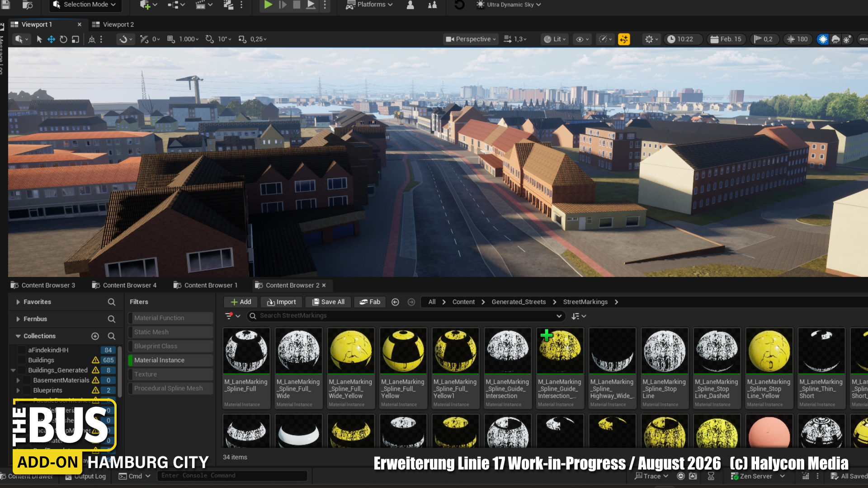This screenshot has height=488, width=868.
Task: Toggle the Static Mesh filter
Action: pyautogui.click(x=170, y=332)
